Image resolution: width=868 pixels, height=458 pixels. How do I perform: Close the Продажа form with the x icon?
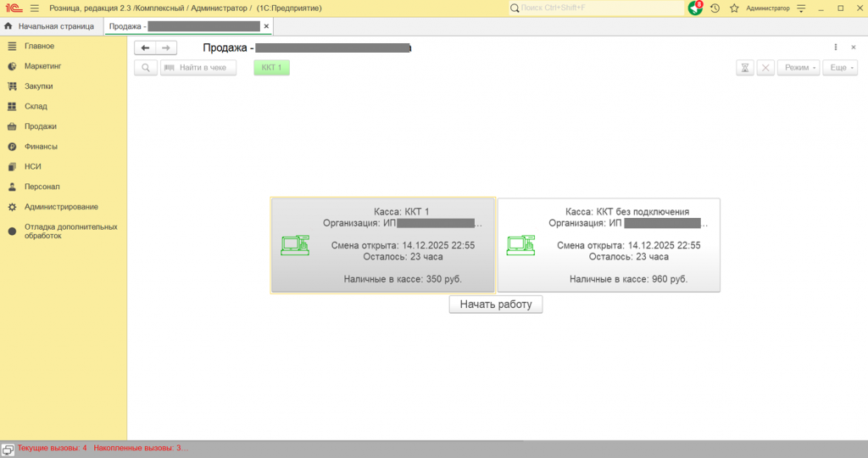click(x=854, y=47)
